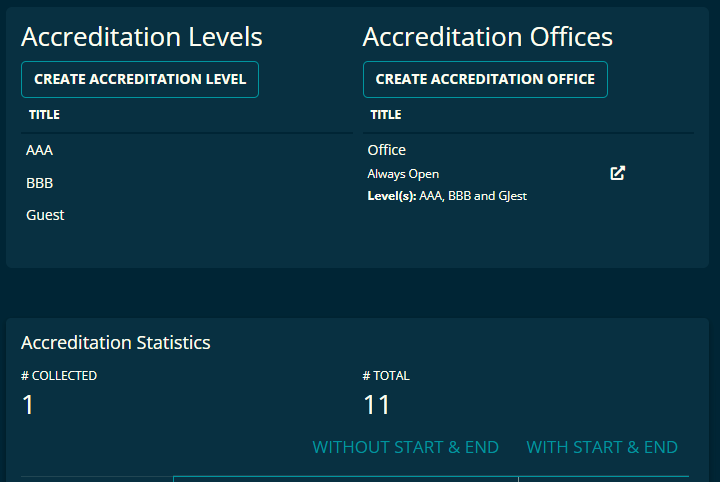This screenshot has height=482, width=720.
Task: Click the collected count value 1
Action: [28, 405]
